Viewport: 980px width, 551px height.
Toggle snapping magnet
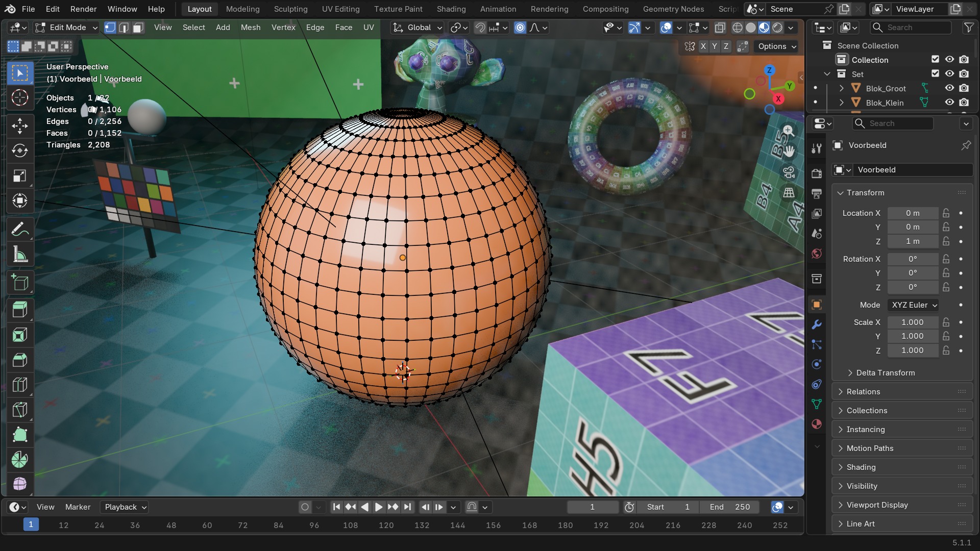[480, 28]
